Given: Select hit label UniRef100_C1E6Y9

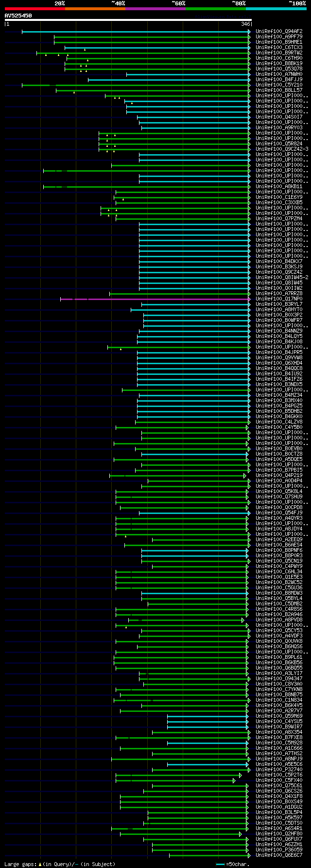Looking at the screenshot, I should click(x=279, y=197).
